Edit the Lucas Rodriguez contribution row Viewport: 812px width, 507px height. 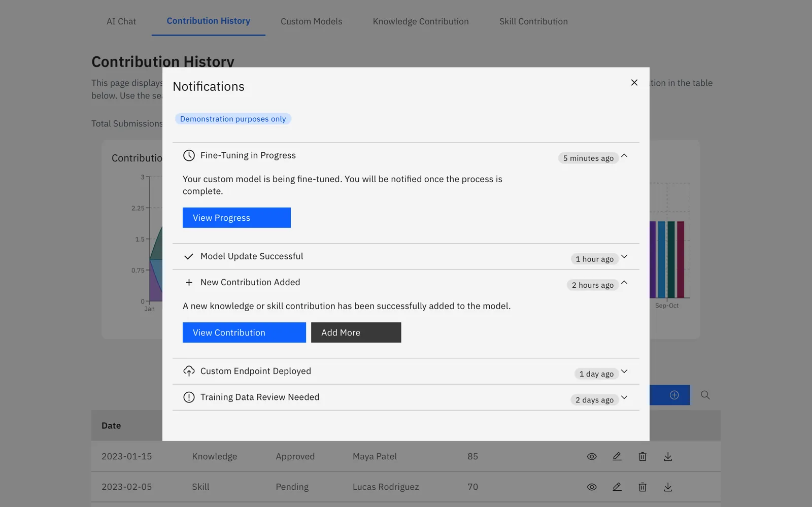pos(617,487)
